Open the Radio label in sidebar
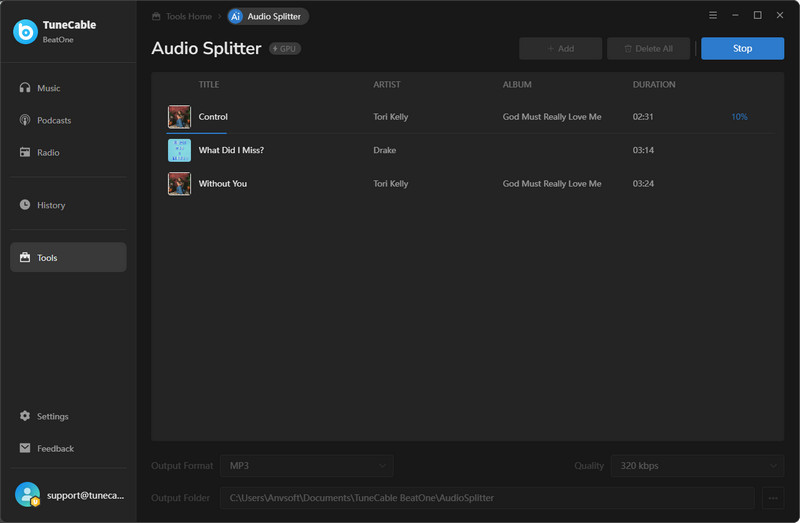800x523 pixels. click(x=48, y=153)
